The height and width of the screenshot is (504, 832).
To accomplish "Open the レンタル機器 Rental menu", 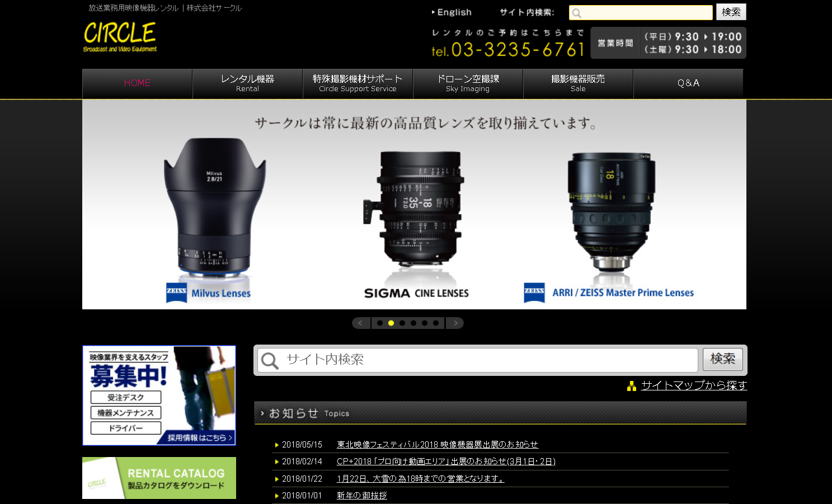I will (x=247, y=83).
